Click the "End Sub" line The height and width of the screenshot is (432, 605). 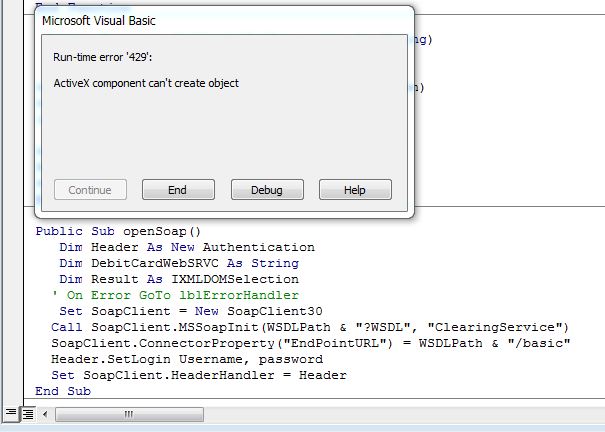pyautogui.click(x=63, y=391)
